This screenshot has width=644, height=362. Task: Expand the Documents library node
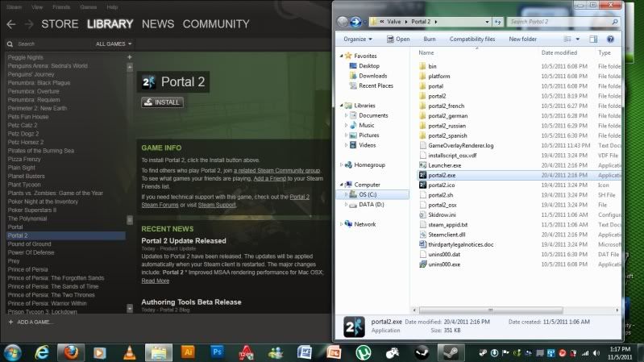click(x=347, y=115)
